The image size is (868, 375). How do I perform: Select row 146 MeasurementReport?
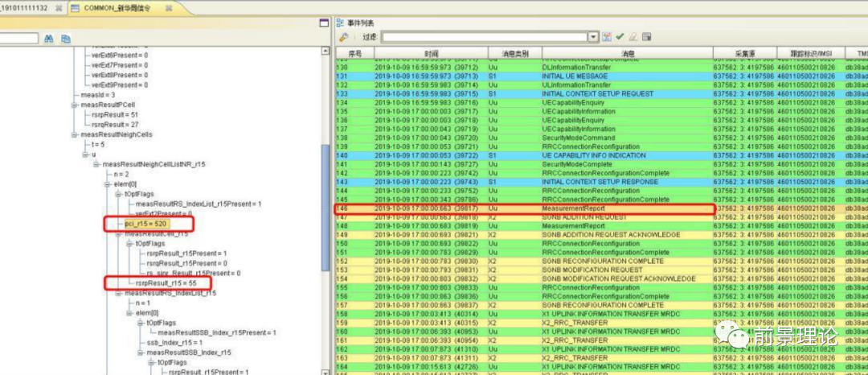point(602,209)
